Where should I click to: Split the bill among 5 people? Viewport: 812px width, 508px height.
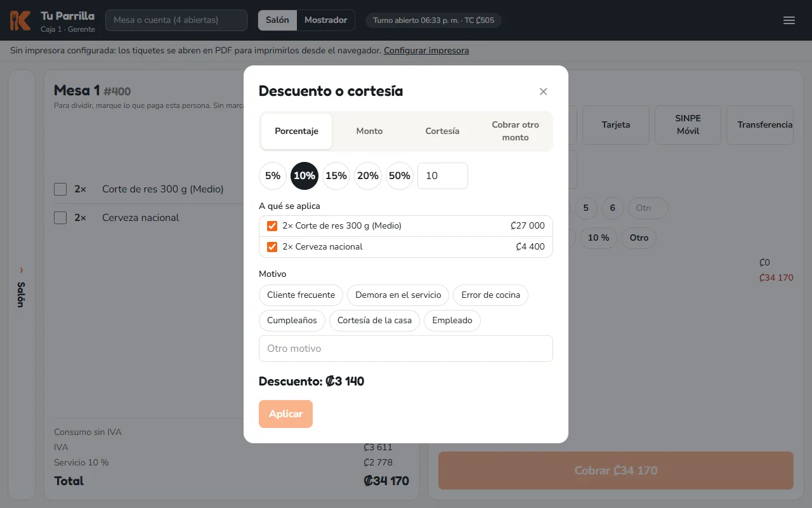pyautogui.click(x=586, y=208)
